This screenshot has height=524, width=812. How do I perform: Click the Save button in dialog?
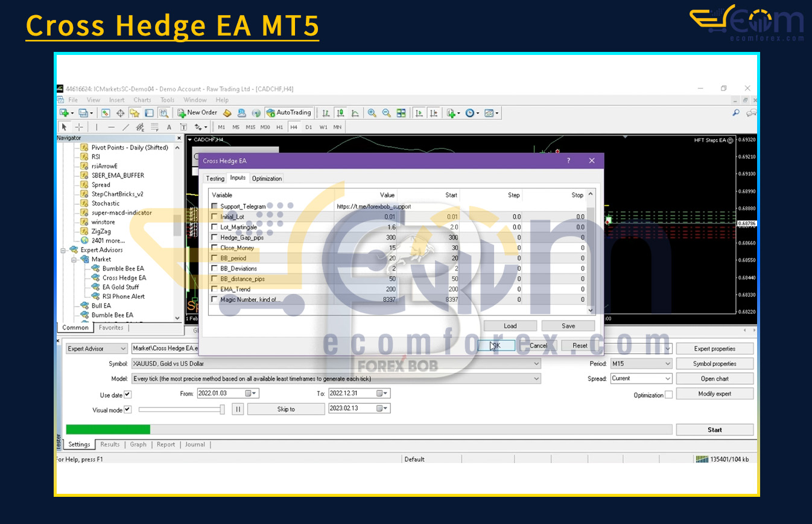pyautogui.click(x=568, y=325)
